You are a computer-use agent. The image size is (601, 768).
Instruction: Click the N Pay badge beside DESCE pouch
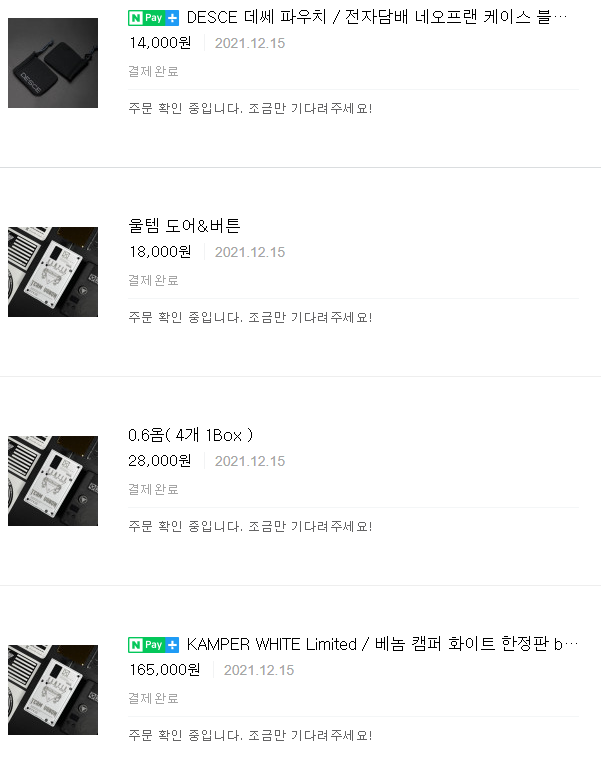[153, 18]
